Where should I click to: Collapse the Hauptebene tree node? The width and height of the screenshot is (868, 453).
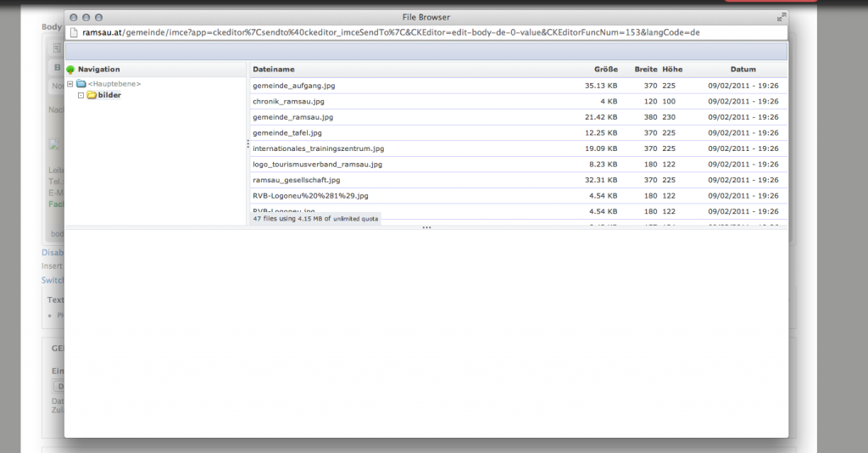(70, 84)
